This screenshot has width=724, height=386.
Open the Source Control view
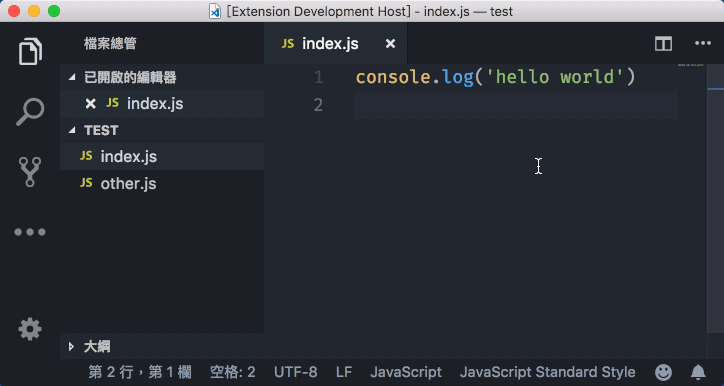tap(30, 172)
